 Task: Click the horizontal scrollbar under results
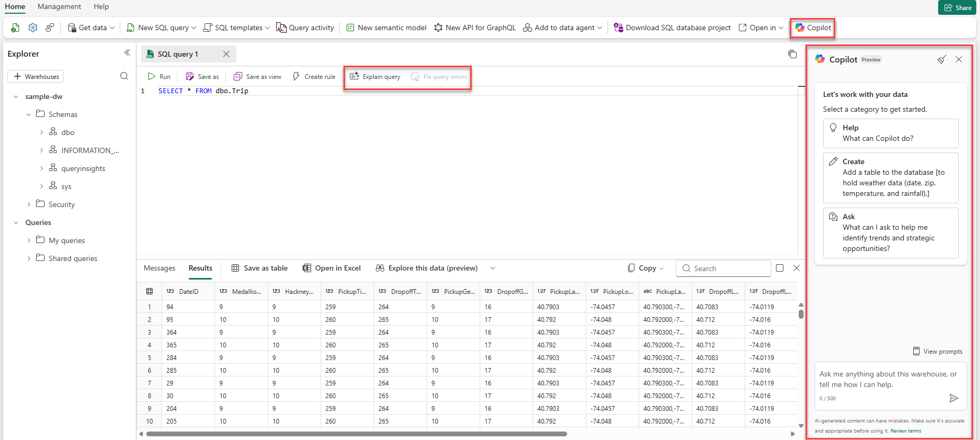356,434
